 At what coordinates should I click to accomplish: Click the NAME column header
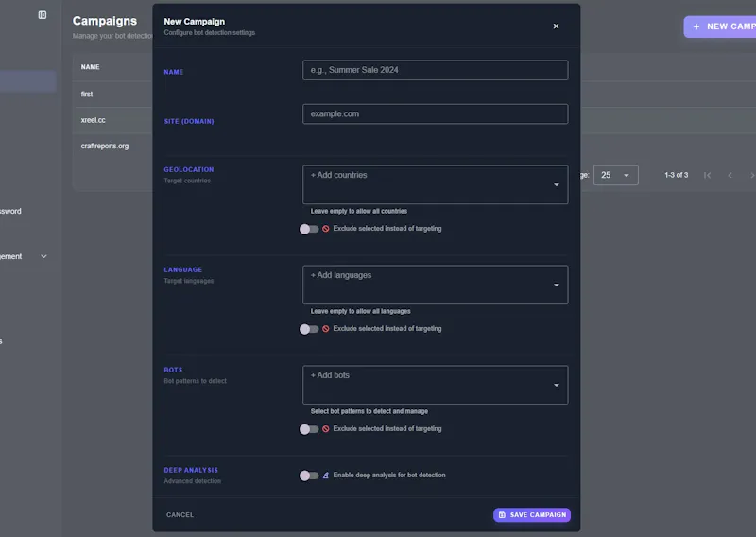[x=90, y=67]
